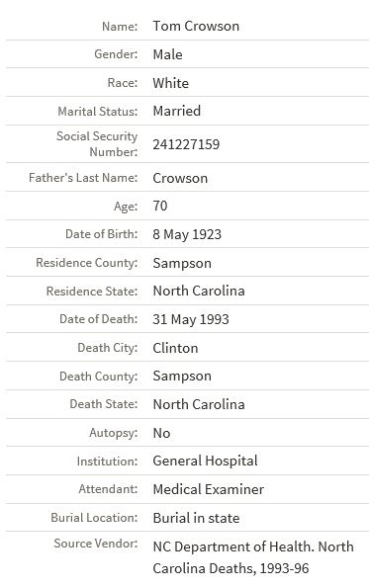
Task: Select Burial Location value Burial in state
Action: [x=196, y=518]
